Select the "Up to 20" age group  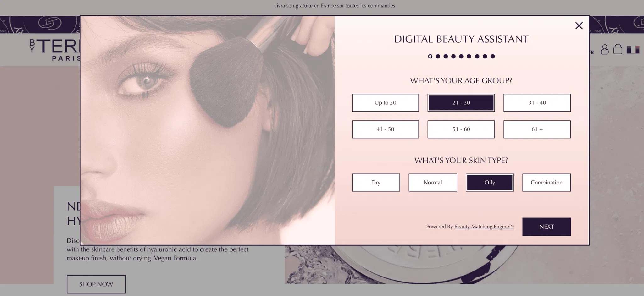pos(385,103)
